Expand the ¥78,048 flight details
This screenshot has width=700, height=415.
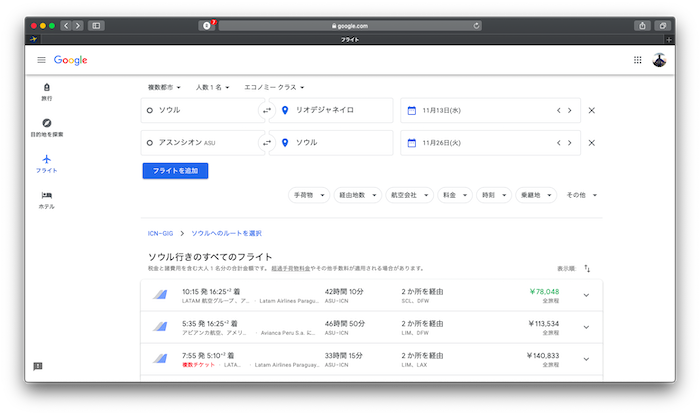click(x=586, y=294)
